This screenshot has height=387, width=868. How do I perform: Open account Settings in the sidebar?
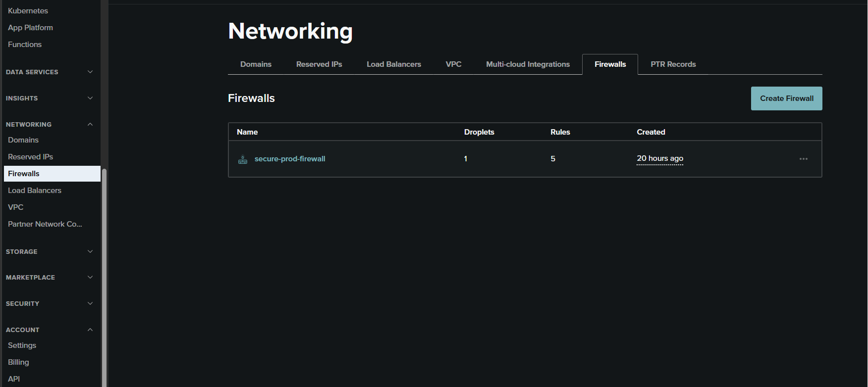point(22,345)
